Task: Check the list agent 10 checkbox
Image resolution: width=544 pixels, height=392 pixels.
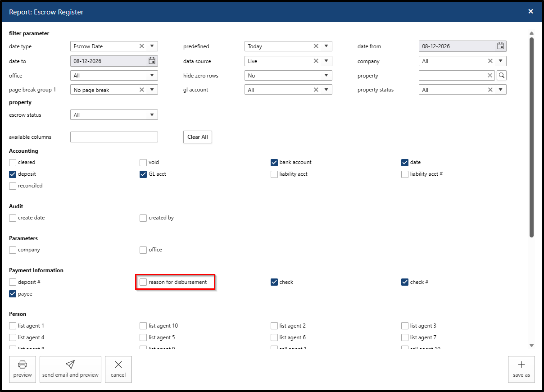Action: (143, 326)
